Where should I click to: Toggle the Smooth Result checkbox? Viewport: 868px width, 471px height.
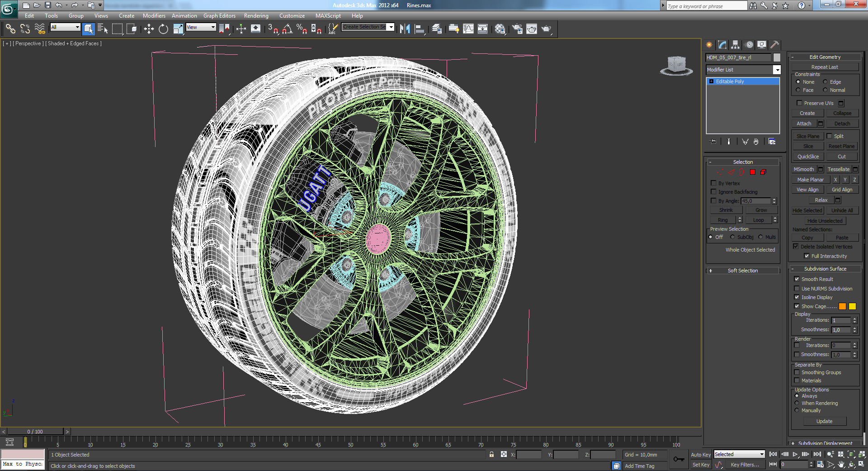[797, 279]
